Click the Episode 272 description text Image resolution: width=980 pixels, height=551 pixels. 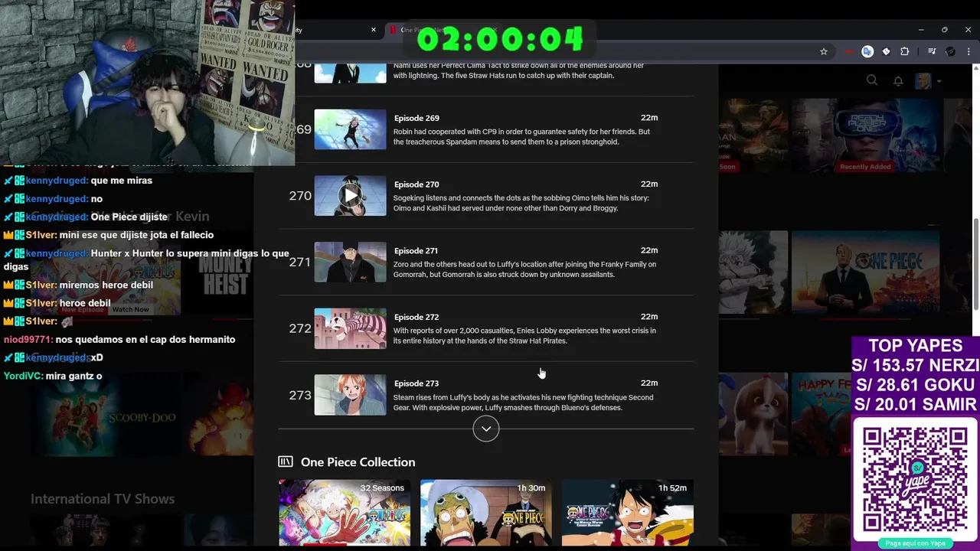tap(524, 336)
